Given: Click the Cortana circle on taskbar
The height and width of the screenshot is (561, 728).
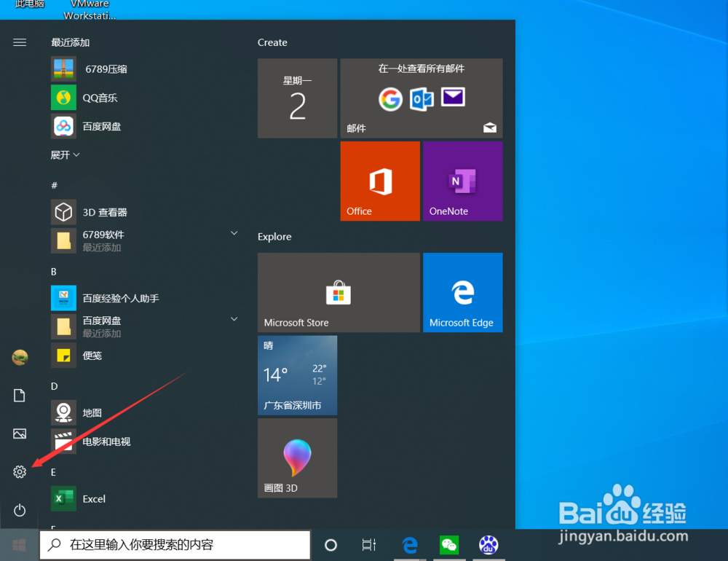Looking at the screenshot, I should [331, 545].
